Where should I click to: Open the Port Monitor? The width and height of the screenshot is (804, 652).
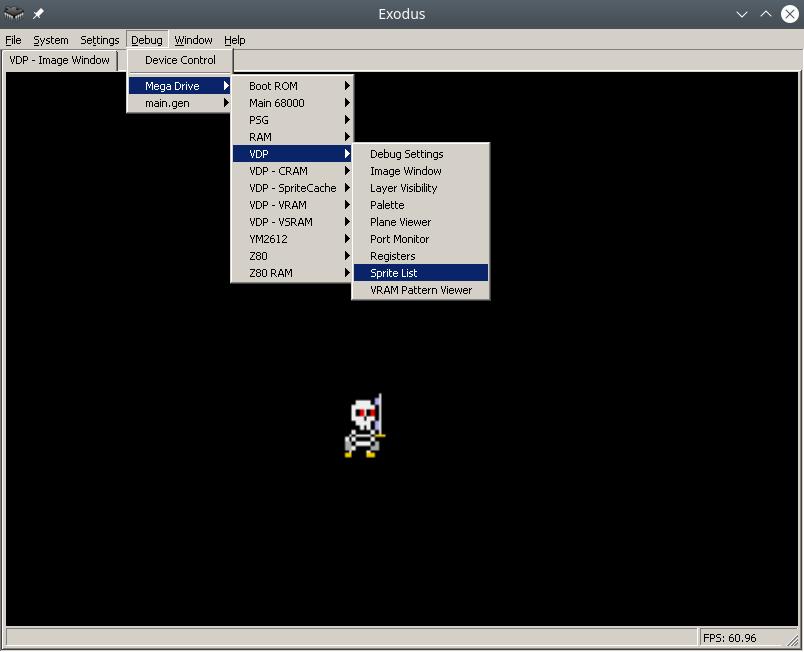pos(421,239)
